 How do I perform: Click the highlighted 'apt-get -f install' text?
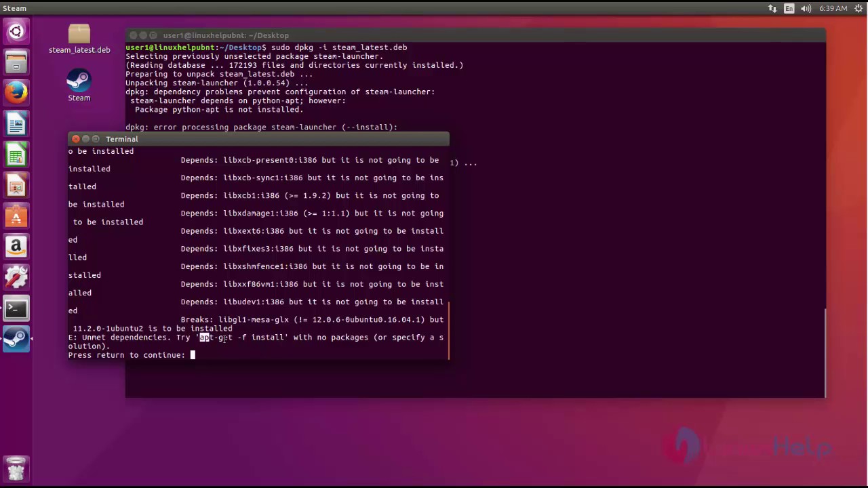[241, 338]
